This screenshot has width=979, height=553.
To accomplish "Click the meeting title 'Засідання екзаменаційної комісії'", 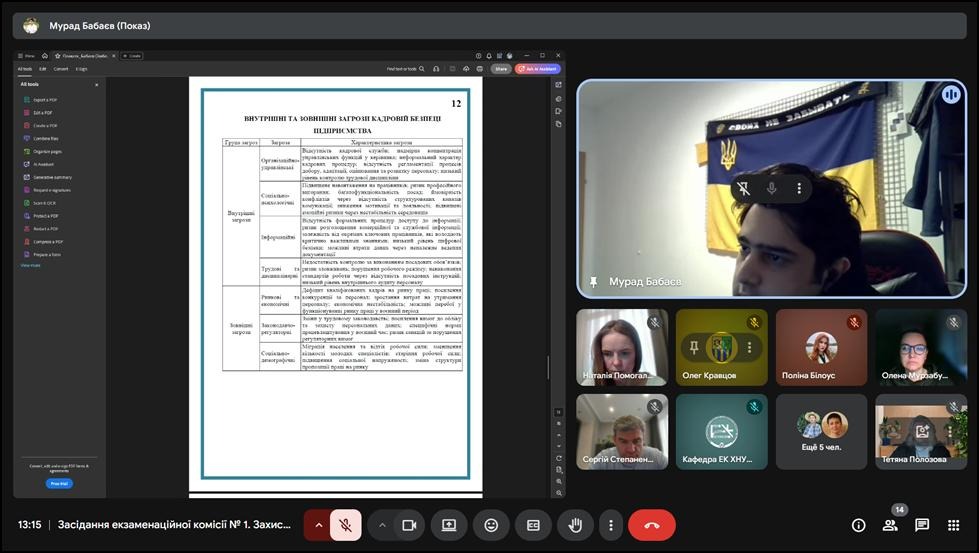I will click(x=175, y=525).
